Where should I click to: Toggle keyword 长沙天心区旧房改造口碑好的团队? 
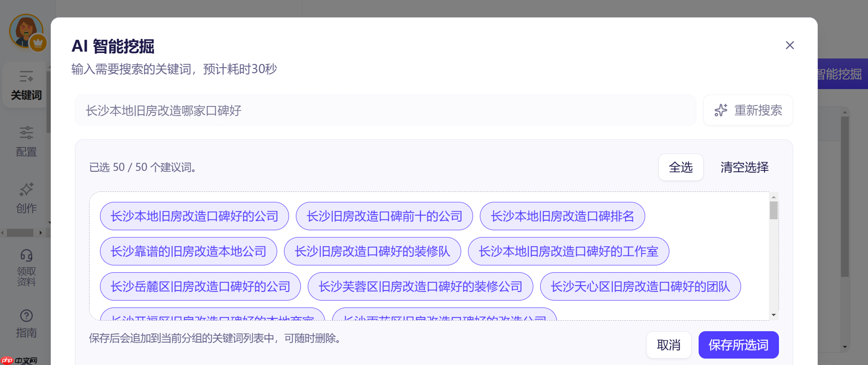(641, 286)
